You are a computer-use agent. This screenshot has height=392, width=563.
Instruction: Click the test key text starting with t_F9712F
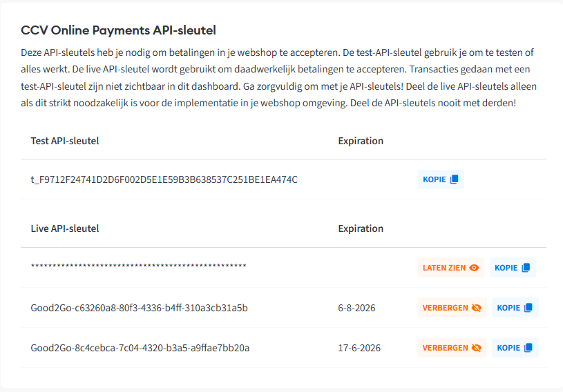tap(164, 179)
